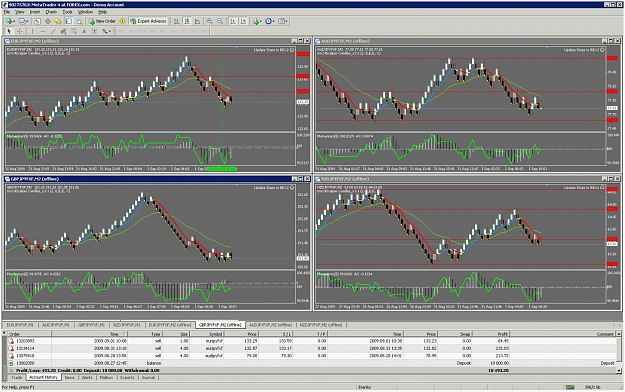Viewport: 625px width, 392px height.
Task: Toggle chart Auto Scroll
Action: click(x=233, y=21)
